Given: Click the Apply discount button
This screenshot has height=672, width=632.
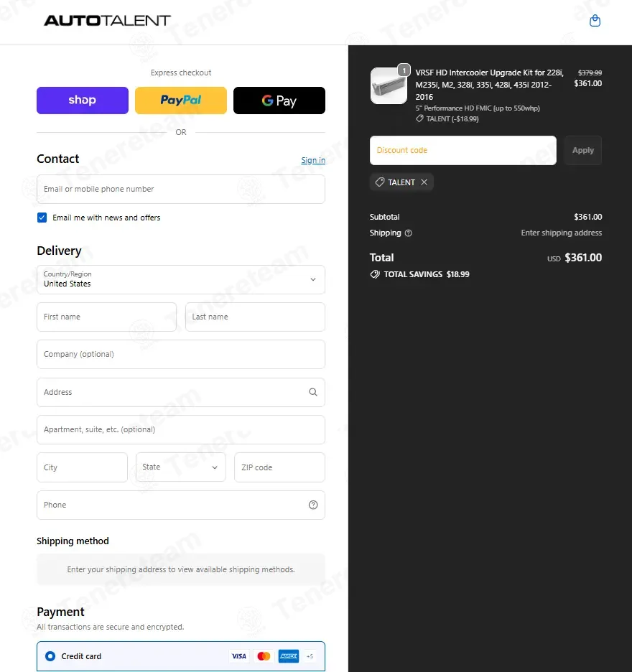Looking at the screenshot, I should pos(583,151).
